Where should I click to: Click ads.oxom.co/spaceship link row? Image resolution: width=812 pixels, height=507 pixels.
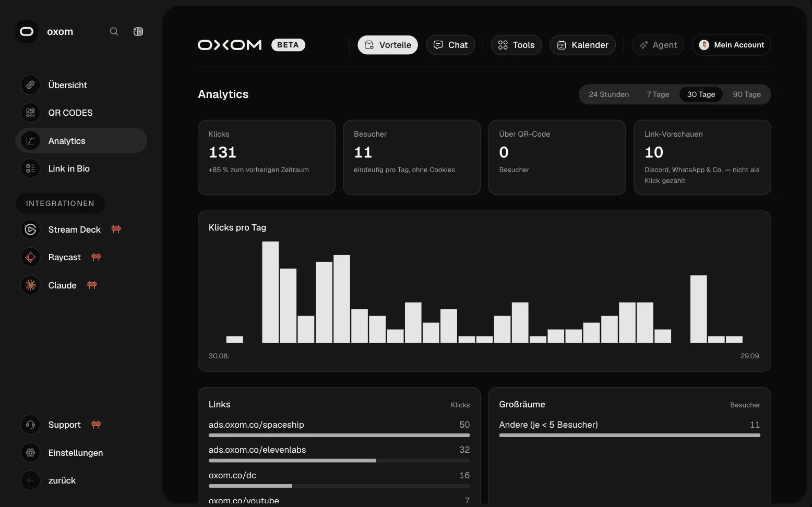(x=339, y=428)
